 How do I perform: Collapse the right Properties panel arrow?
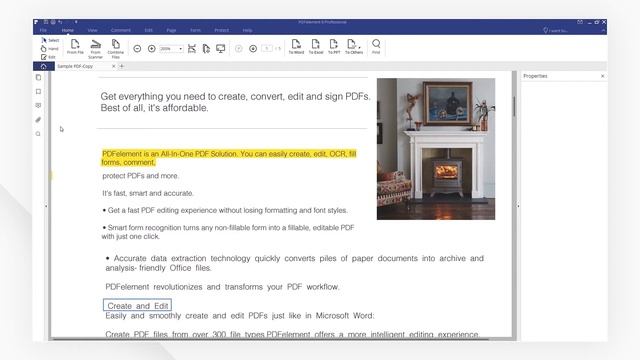click(518, 206)
